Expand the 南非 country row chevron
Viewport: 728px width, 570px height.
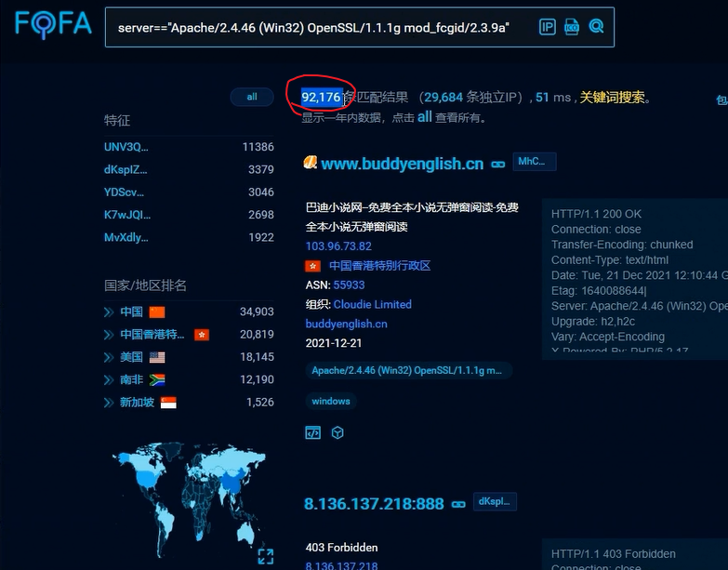(109, 379)
